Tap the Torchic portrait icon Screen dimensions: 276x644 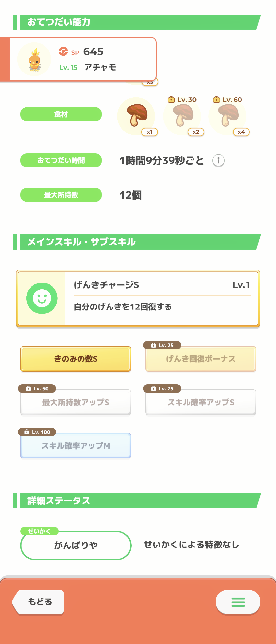[x=34, y=59]
